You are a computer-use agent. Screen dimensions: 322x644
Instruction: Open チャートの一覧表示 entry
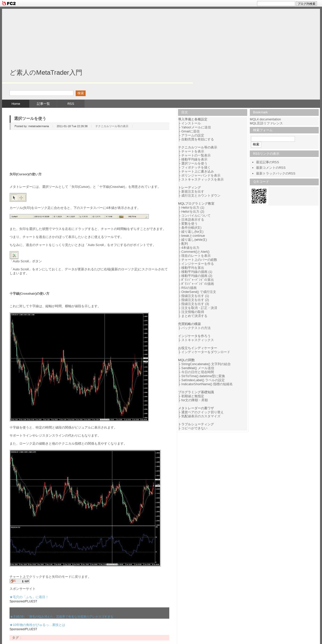pos(196,155)
